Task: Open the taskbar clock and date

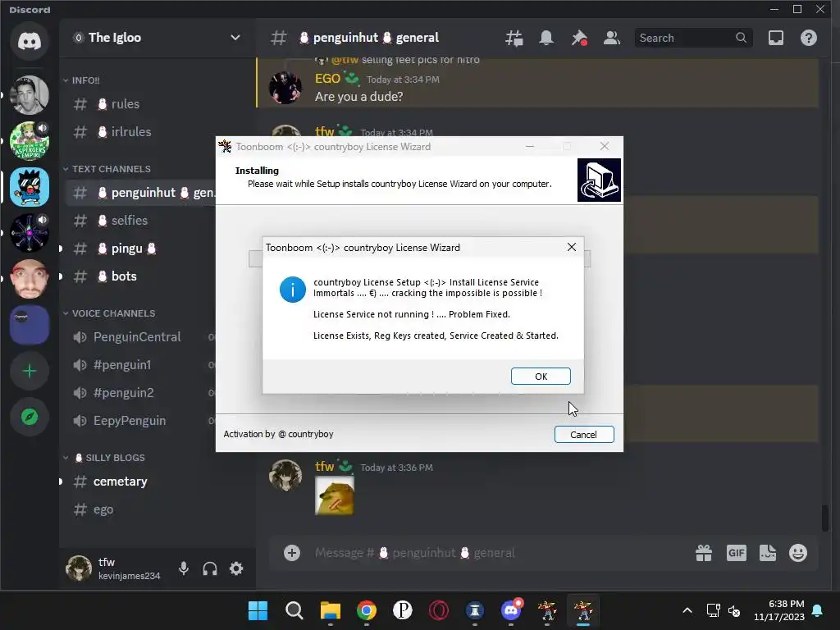Action: point(779,610)
